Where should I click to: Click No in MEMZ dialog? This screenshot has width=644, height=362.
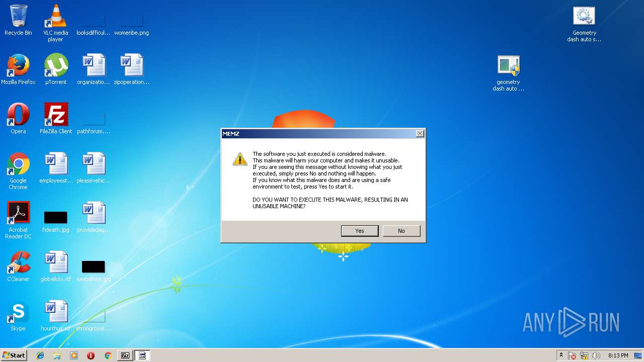pyautogui.click(x=401, y=231)
